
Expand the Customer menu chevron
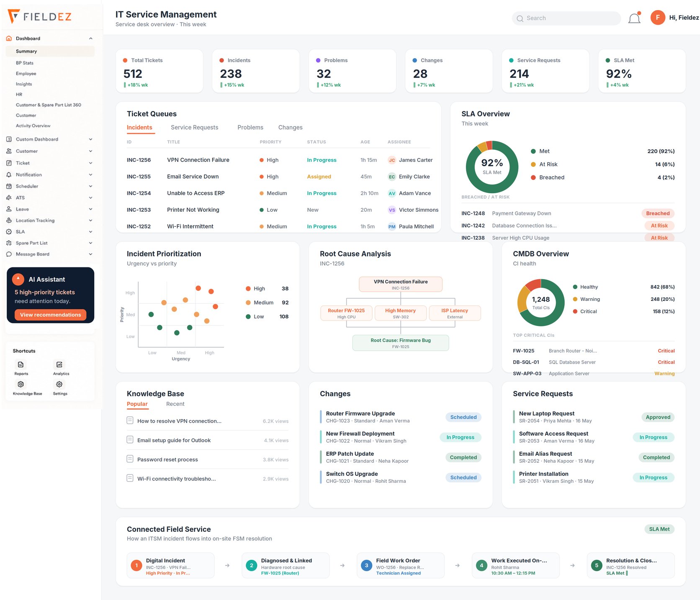tap(91, 151)
